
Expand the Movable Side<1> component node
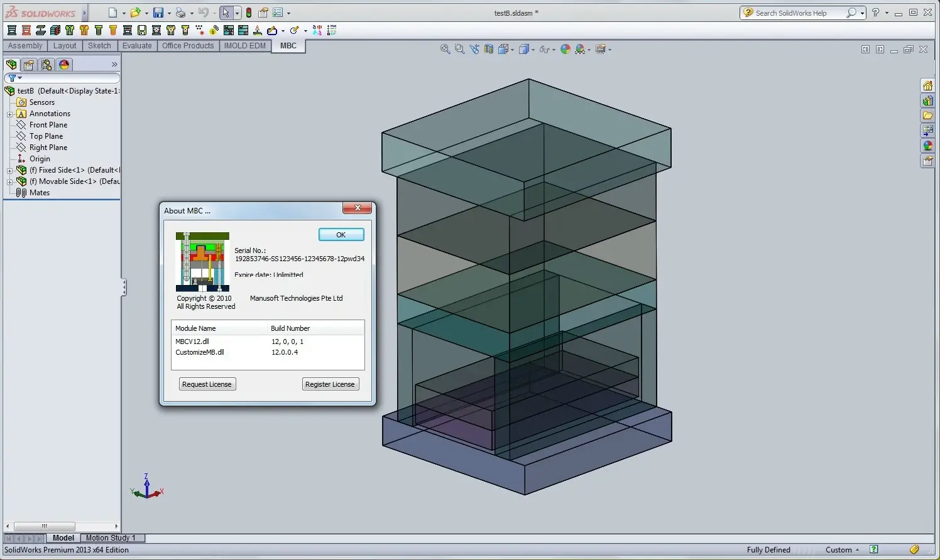coord(10,182)
